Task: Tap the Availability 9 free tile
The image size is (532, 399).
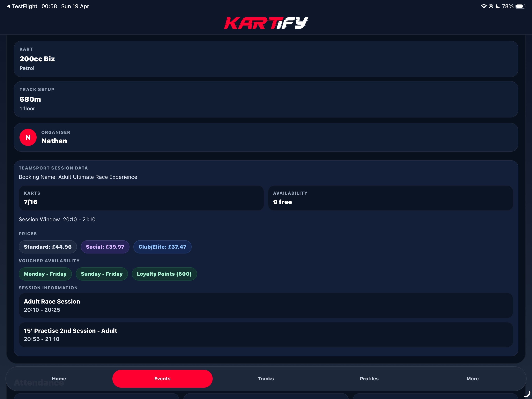Action: (391, 198)
